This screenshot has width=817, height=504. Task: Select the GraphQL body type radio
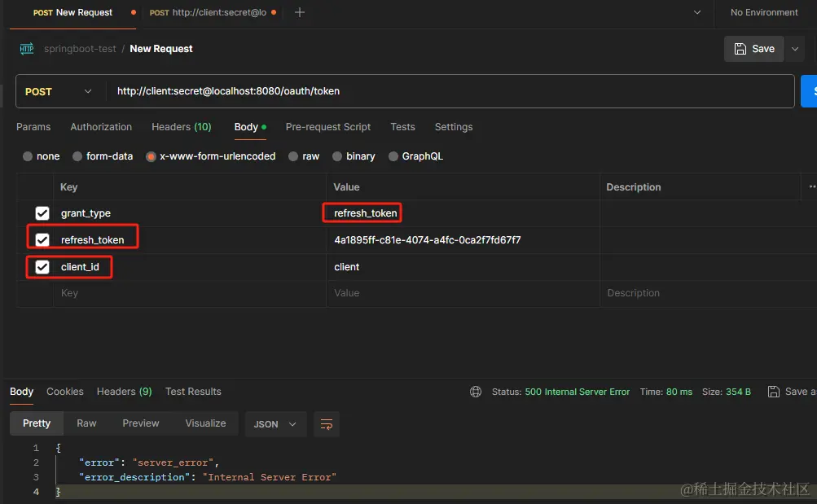(393, 156)
